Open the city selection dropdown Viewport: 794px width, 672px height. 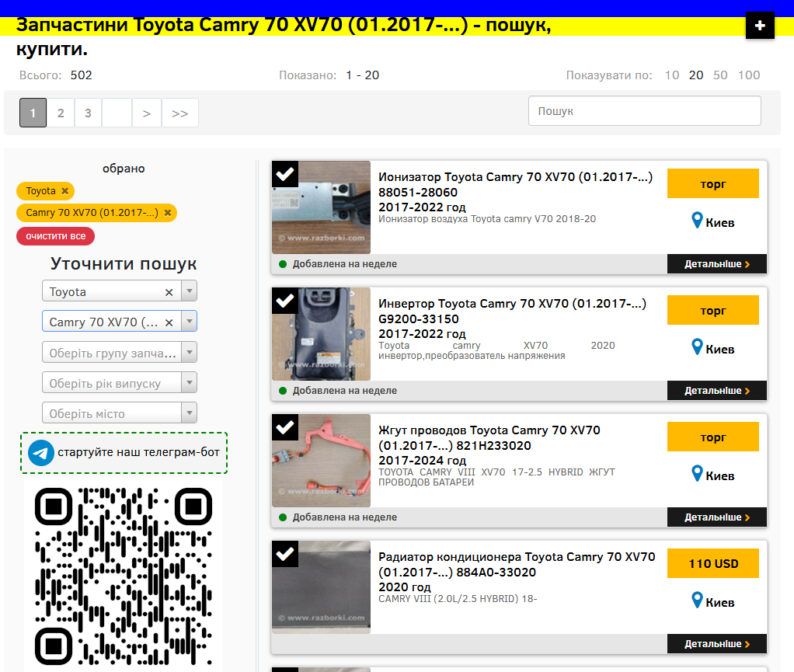pyautogui.click(x=120, y=413)
